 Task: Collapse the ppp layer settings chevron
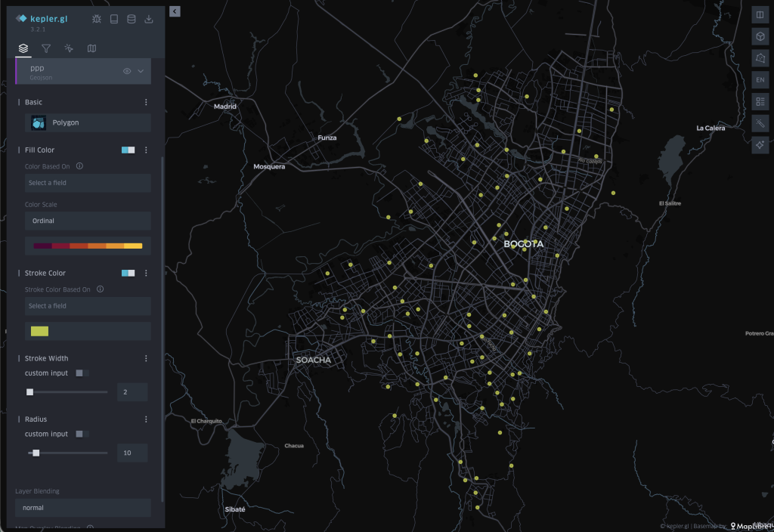pyautogui.click(x=141, y=71)
